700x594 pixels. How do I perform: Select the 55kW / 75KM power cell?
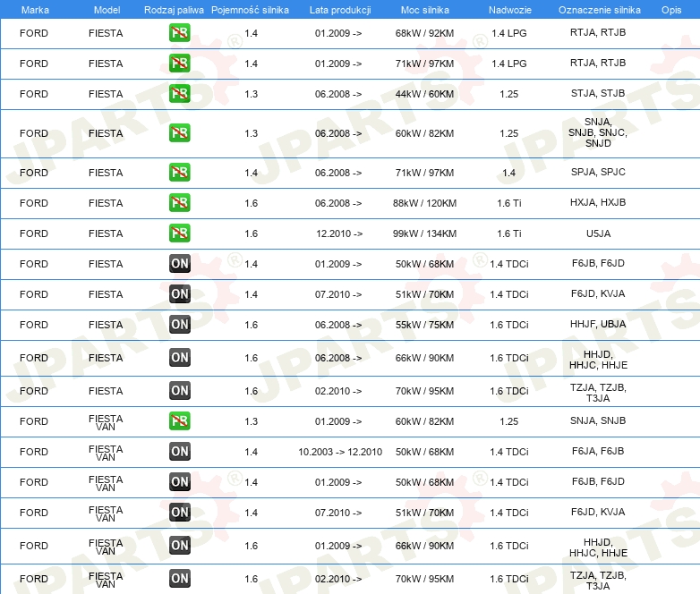[x=424, y=325]
